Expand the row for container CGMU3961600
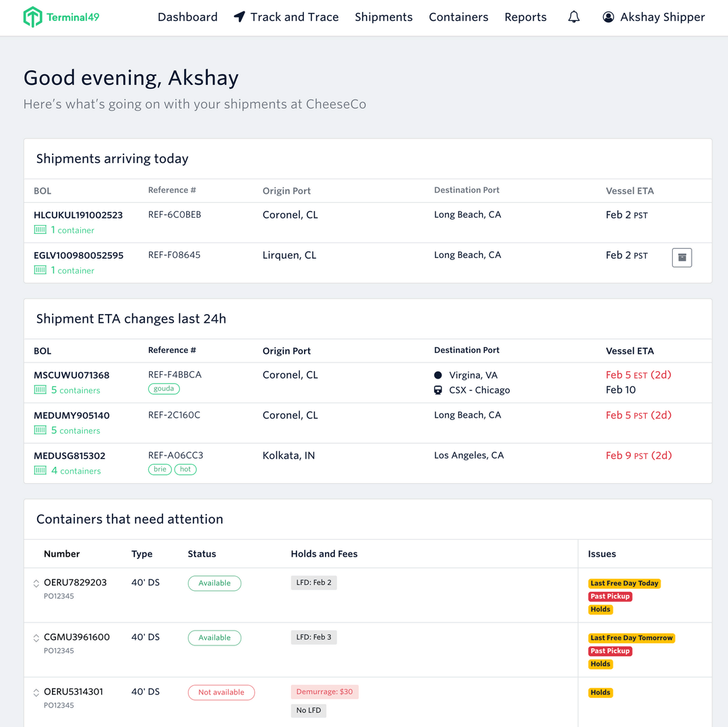 34,637
